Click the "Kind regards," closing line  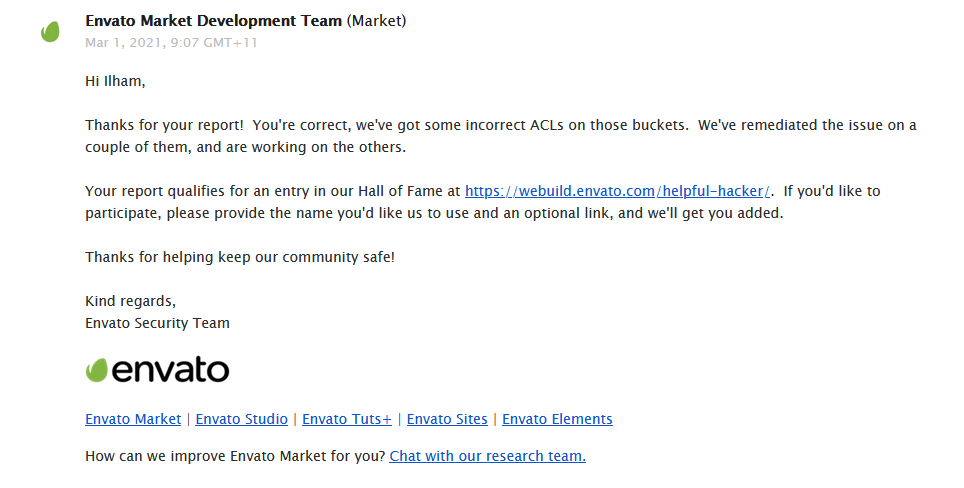pyautogui.click(x=130, y=301)
